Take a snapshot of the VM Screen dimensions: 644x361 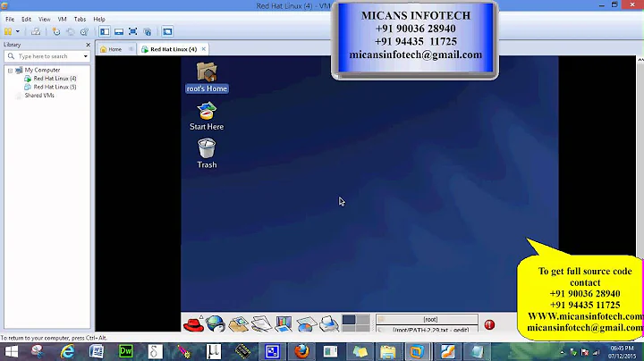click(x=56, y=31)
